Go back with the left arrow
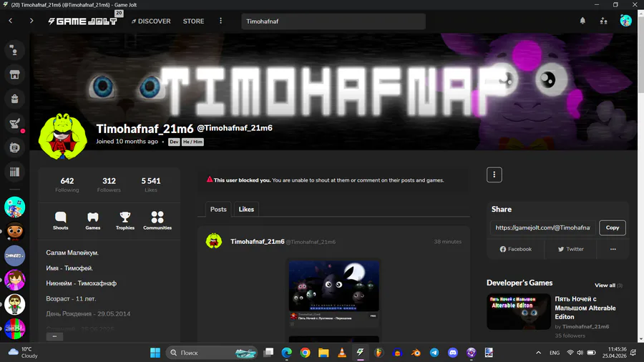 pyautogui.click(x=11, y=21)
